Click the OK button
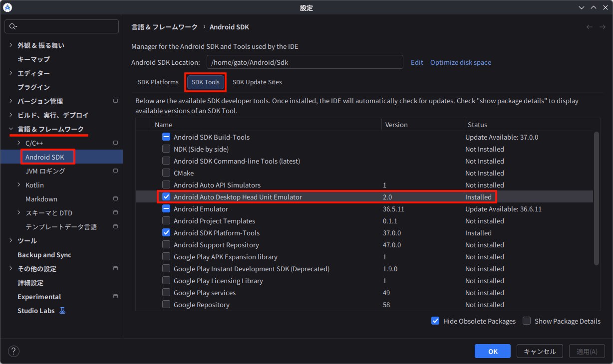The width and height of the screenshot is (613, 364). coord(493,351)
